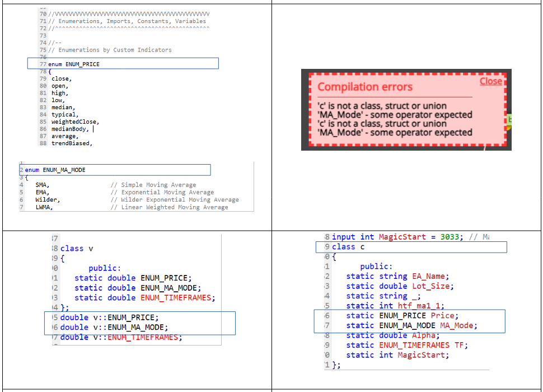Click red 'ENUM_TIMEFRAMES' in class v

(176, 298)
